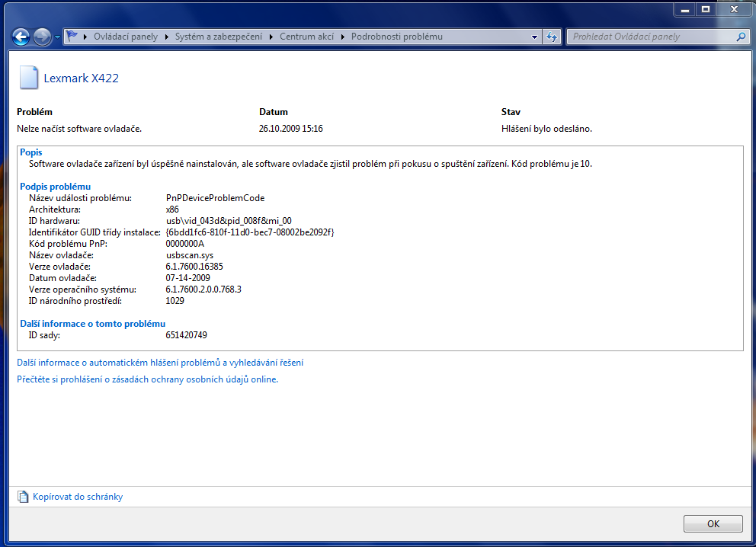Click the Prohledat Ovládací panely search field
Image resolution: width=756 pixels, height=547 pixels.
pos(652,37)
